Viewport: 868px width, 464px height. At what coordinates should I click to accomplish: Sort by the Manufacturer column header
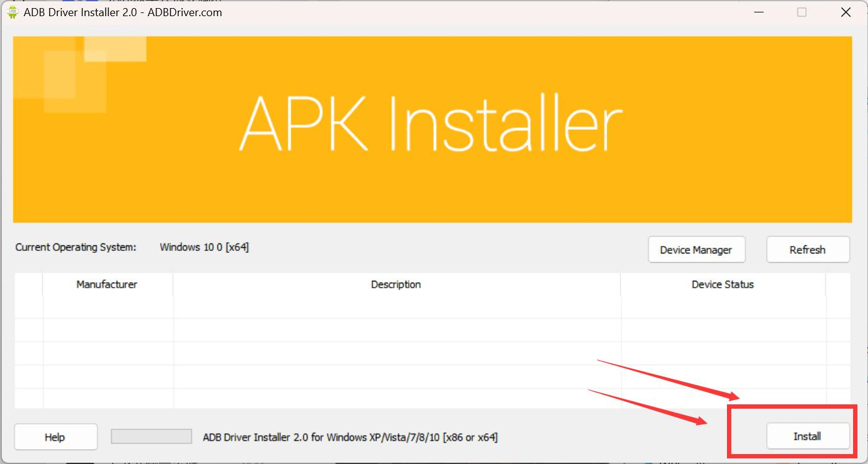click(107, 284)
